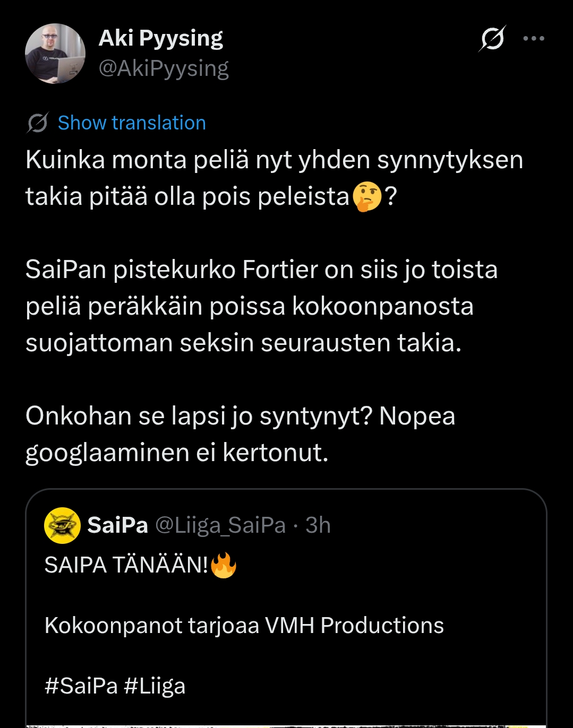The height and width of the screenshot is (728, 573).
Task: Tap Aki Pyysing's profile picture
Action: 55,54
